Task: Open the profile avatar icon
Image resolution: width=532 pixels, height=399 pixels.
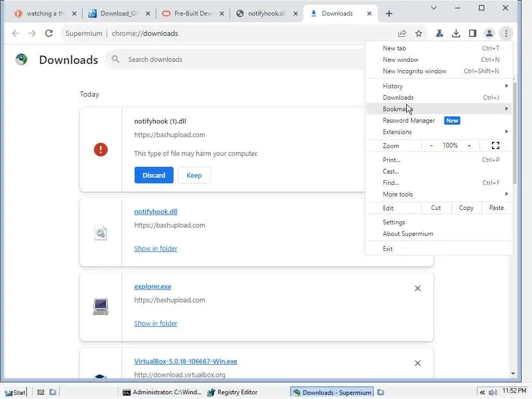Action: pos(489,33)
